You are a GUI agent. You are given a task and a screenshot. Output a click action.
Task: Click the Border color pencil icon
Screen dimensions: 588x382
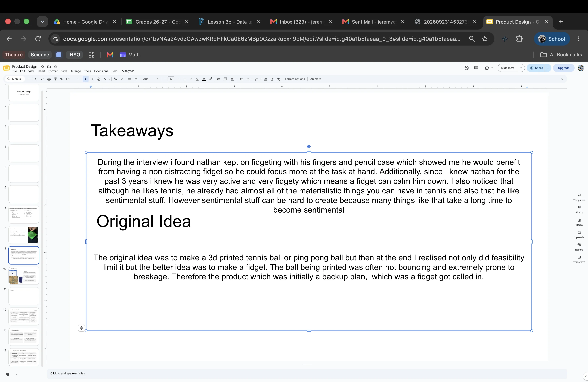point(122,79)
